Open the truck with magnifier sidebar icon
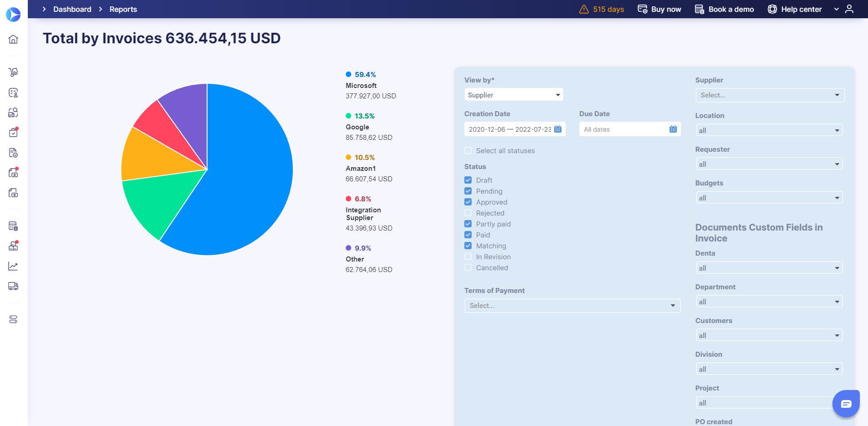This screenshot has height=426, width=868. (x=13, y=113)
